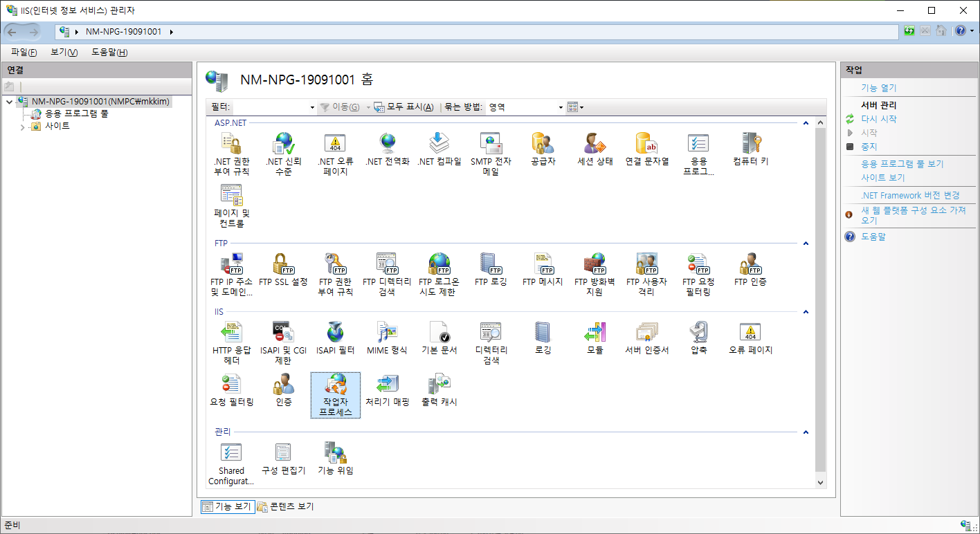
Task: Open IIS 인증 icon
Action: (x=283, y=391)
